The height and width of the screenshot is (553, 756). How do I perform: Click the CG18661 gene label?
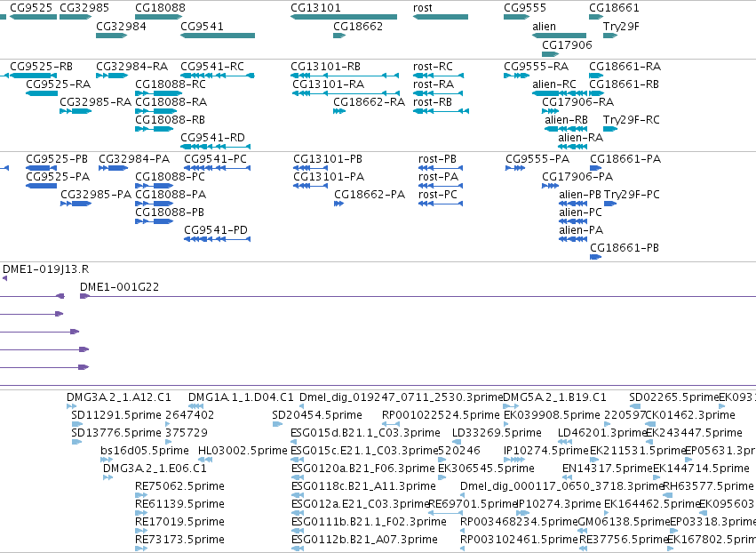pos(614,8)
